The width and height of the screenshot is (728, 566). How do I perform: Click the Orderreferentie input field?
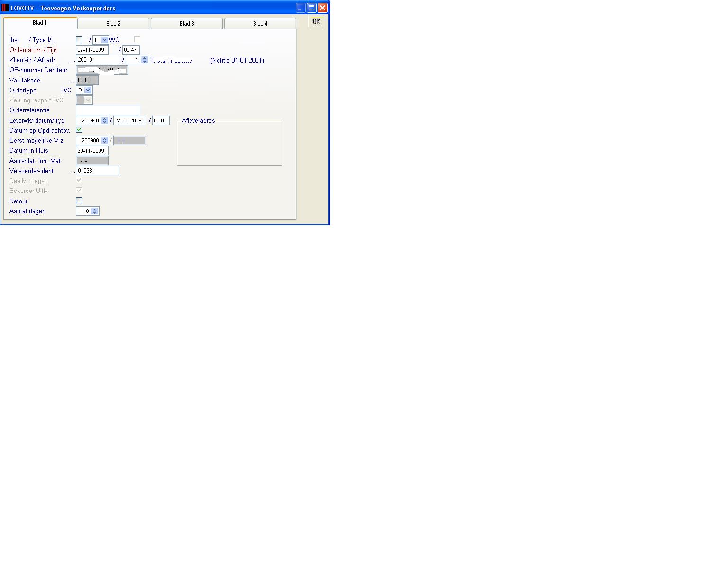click(108, 110)
